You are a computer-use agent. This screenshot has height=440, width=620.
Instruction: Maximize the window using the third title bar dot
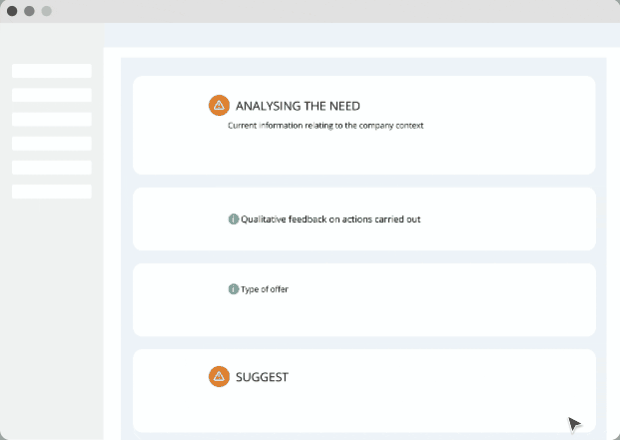pos(46,11)
